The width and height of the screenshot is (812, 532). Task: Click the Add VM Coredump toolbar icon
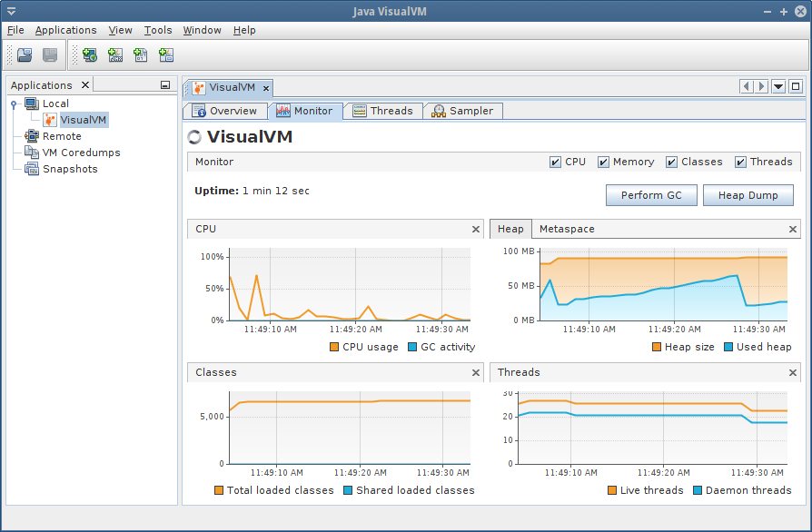[x=141, y=54]
